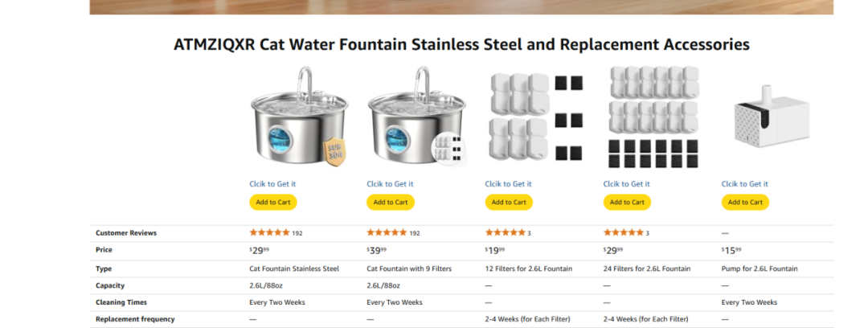View star rating of 12 filters pack
The height and width of the screenshot is (328, 868).
[505, 233]
